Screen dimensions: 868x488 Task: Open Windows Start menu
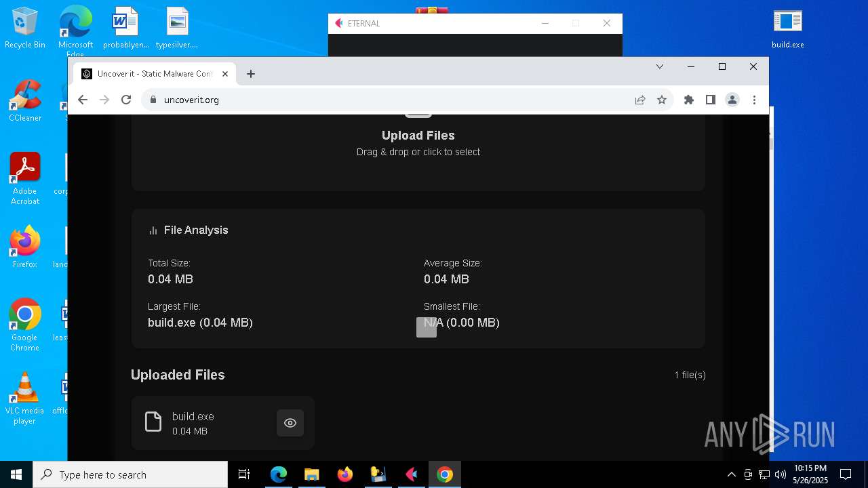click(x=16, y=474)
